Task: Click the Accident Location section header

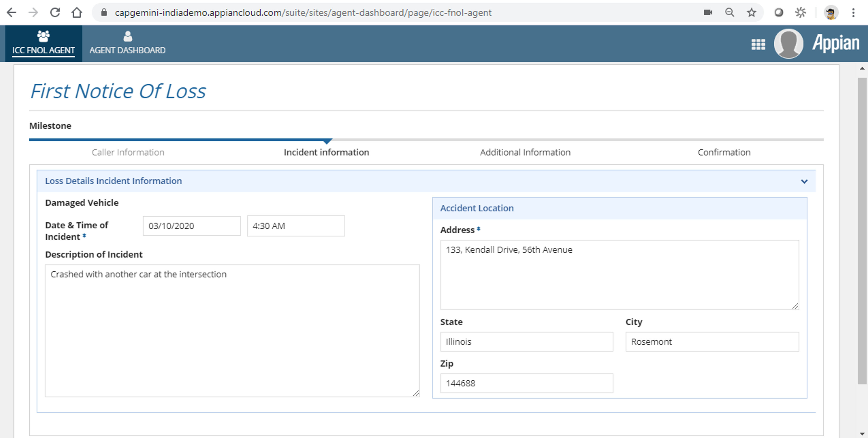Action: pyautogui.click(x=619, y=208)
